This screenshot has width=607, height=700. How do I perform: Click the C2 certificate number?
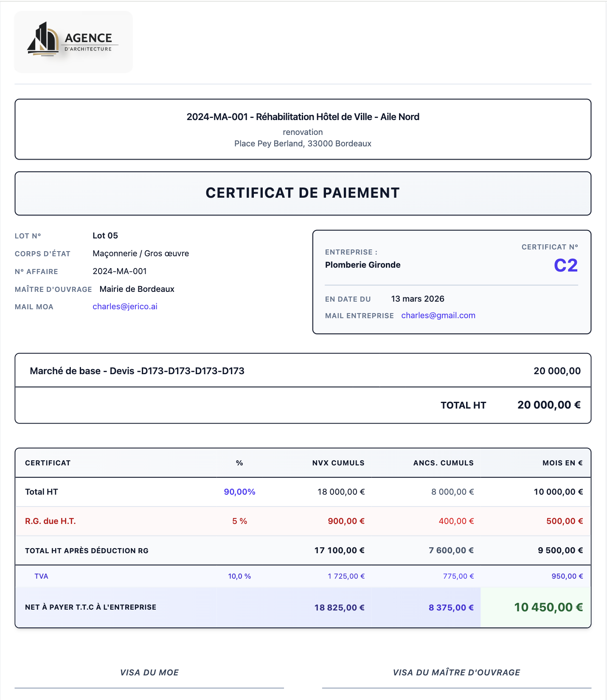pos(566,266)
